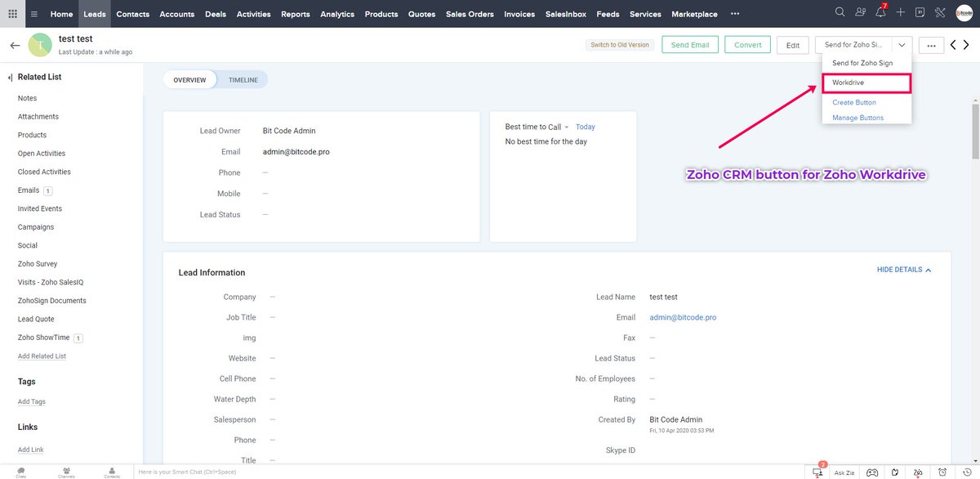Open Notes in Related List
The image size is (980, 479).
click(x=27, y=98)
